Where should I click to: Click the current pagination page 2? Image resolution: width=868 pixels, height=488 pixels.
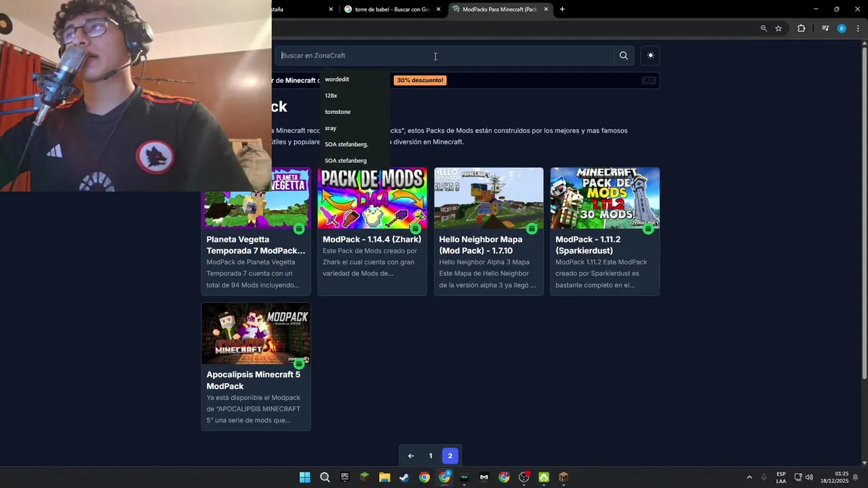(450, 456)
